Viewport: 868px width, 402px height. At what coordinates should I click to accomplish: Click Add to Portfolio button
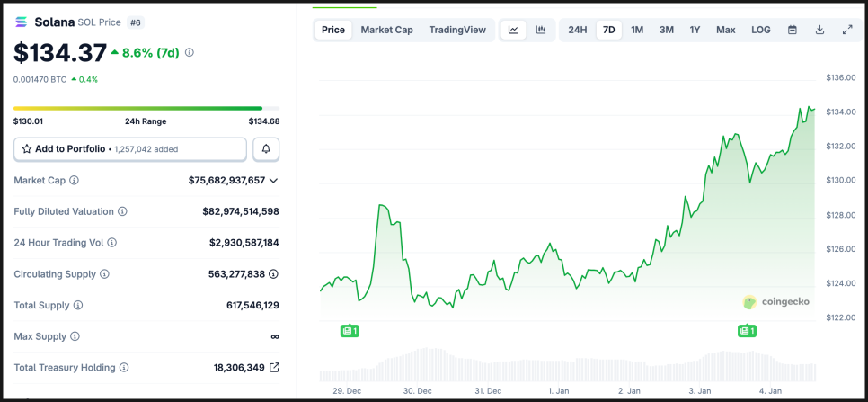[x=130, y=148]
